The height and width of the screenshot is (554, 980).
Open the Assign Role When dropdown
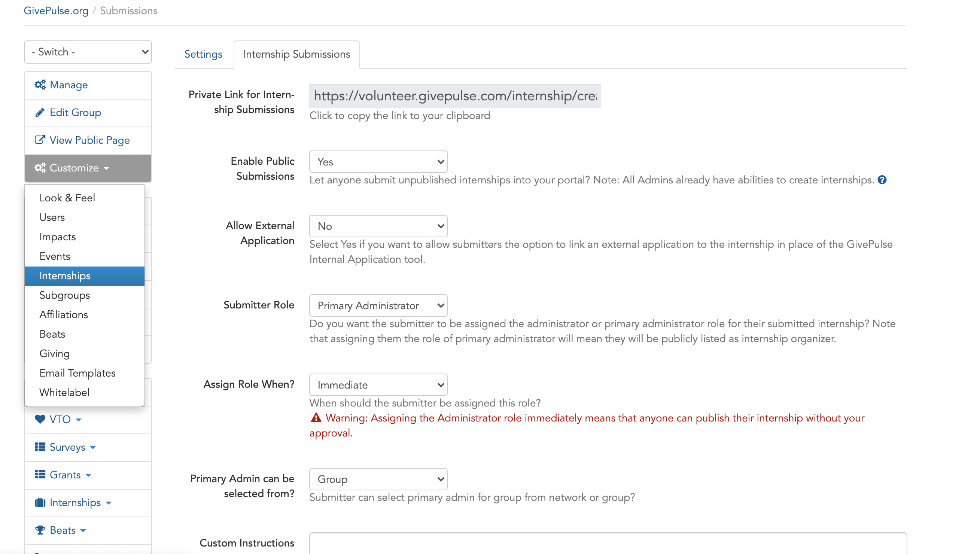[x=378, y=385]
